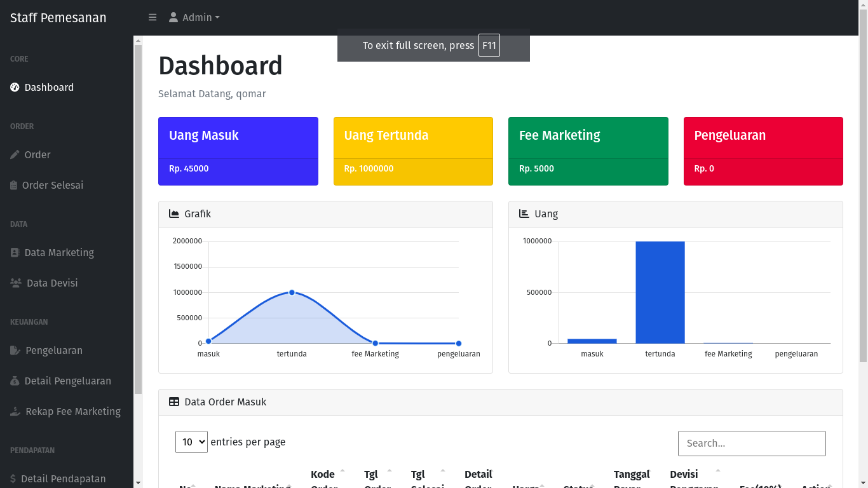Viewport: 868px width, 488px height.
Task: Click the Data Devisi group icon
Action: click(x=16, y=283)
